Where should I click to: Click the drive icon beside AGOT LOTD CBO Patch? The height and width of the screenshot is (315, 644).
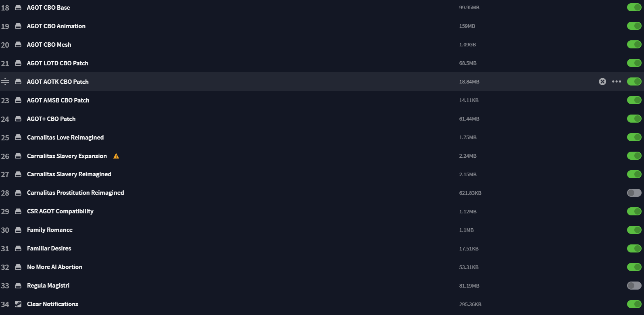(x=18, y=63)
